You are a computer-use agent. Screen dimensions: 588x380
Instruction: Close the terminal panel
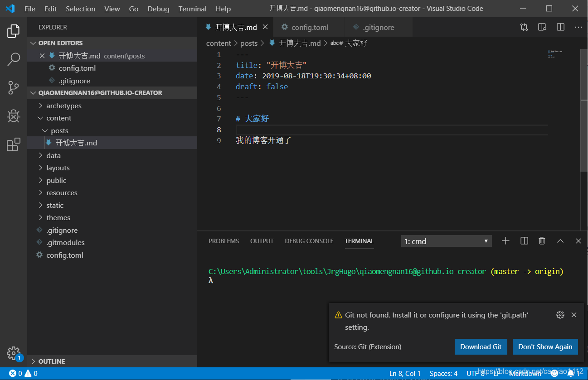click(x=578, y=241)
